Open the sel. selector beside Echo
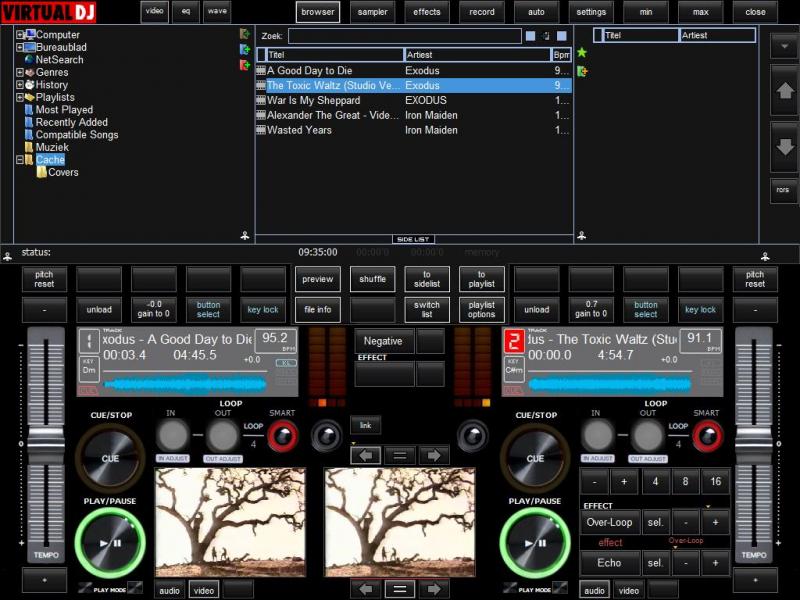The width and height of the screenshot is (800, 600). [655, 563]
